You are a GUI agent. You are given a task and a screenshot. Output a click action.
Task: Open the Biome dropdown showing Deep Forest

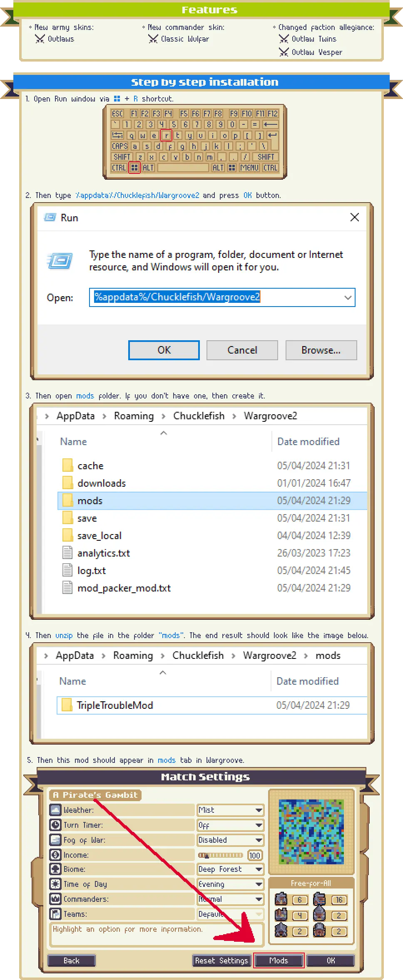230,869
